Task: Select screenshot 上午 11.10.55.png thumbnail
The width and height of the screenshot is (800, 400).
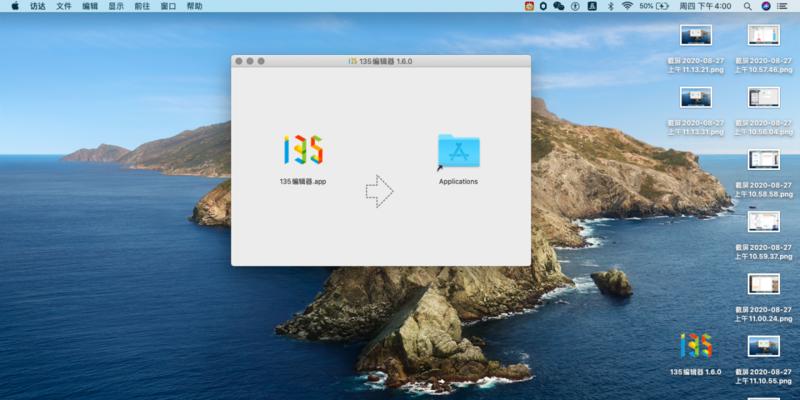Action: pyautogui.click(x=764, y=346)
